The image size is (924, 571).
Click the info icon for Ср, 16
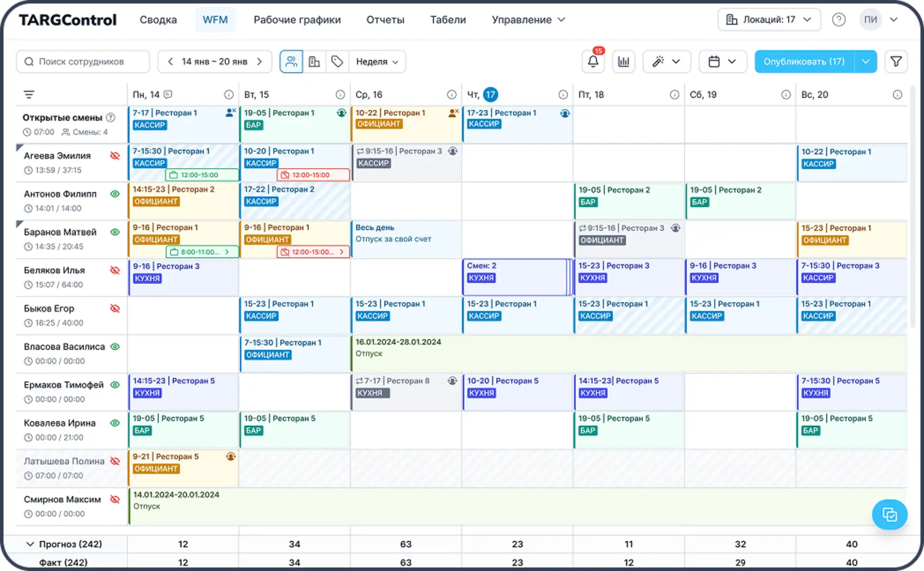click(x=451, y=95)
